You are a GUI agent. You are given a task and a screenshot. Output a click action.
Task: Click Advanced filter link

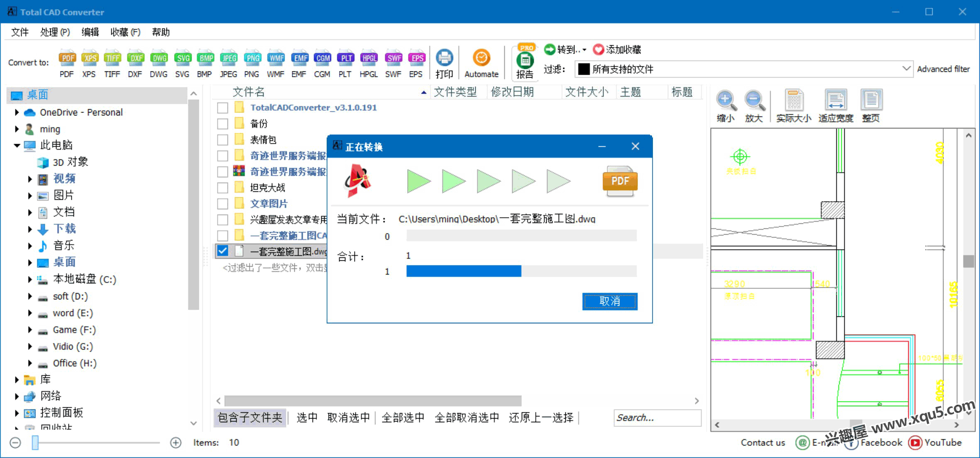(x=943, y=69)
